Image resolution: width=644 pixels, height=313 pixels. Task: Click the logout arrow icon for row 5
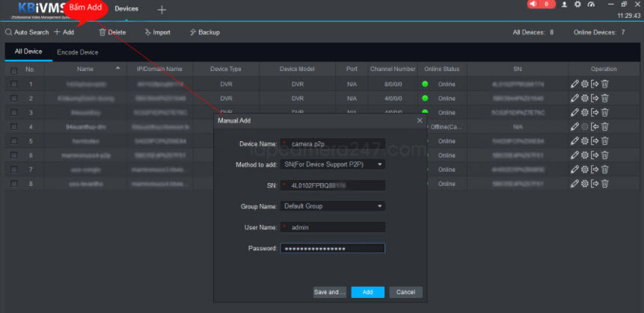click(595, 141)
